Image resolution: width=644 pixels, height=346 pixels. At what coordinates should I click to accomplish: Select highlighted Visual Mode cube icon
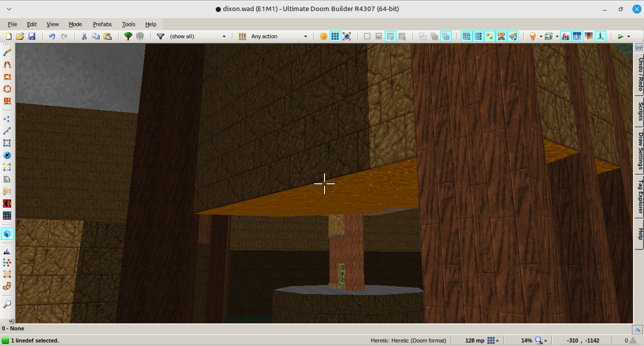click(7, 234)
